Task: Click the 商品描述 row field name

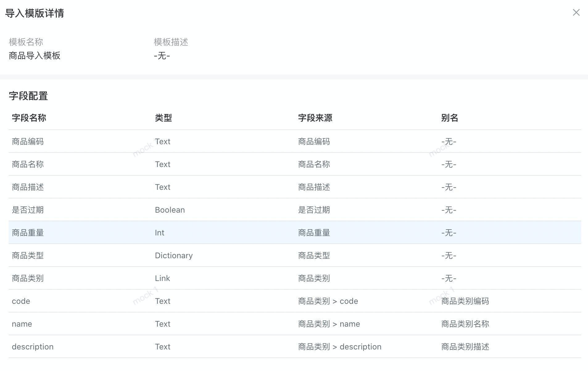Action: coord(28,187)
